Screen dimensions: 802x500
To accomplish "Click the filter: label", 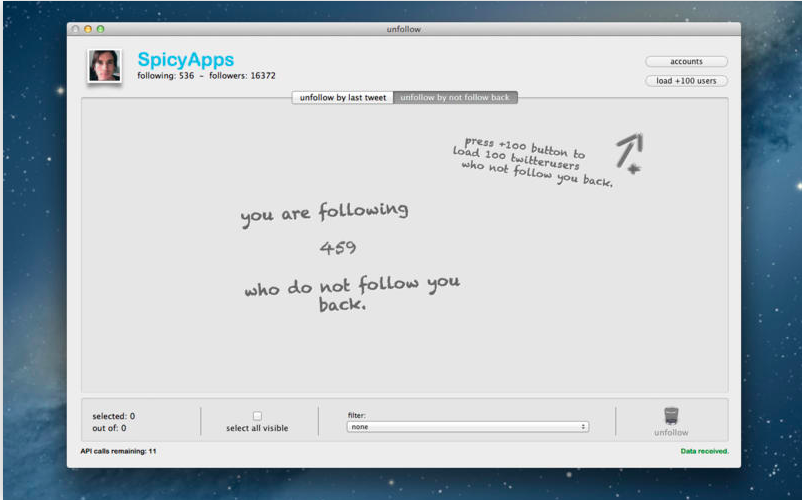I will pyautogui.click(x=357, y=415).
